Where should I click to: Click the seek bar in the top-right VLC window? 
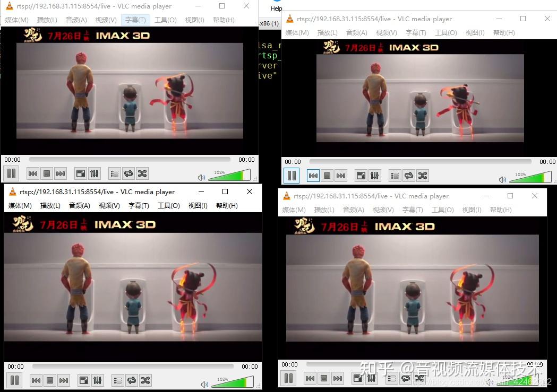pyautogui.click(x=420, y=161)
